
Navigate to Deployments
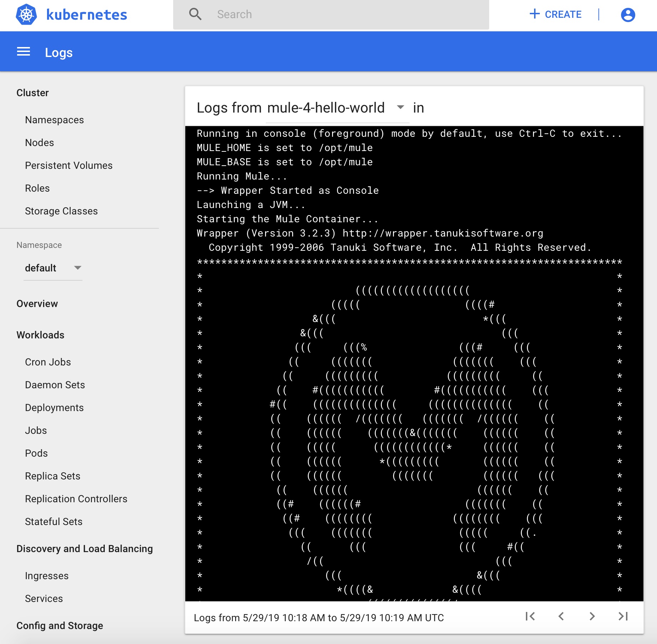tap(55, 408)
